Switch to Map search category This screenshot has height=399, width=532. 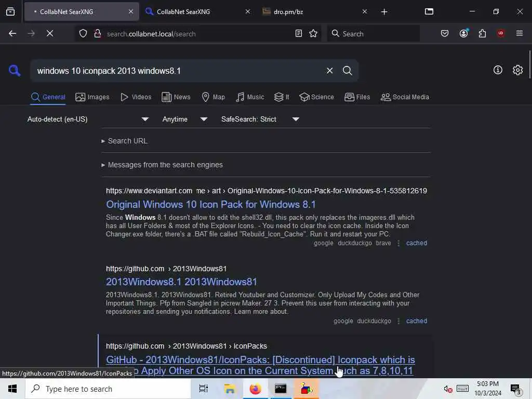[x=214, y=97]
